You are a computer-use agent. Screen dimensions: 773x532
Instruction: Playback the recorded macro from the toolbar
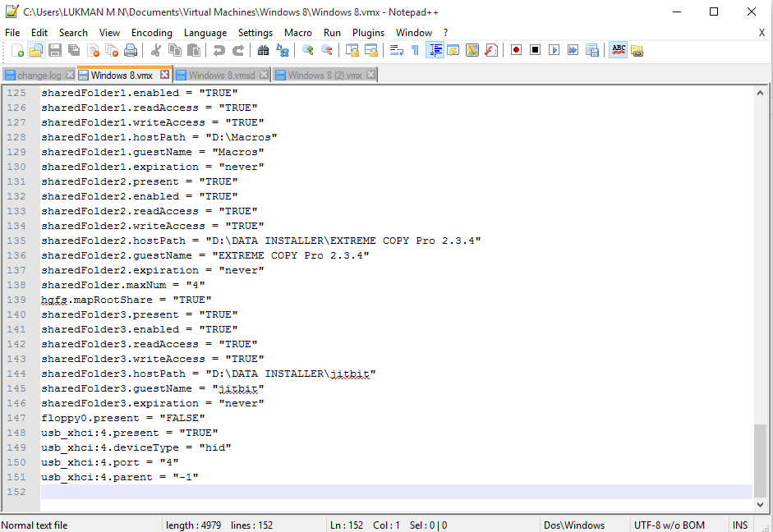click(552, 50)
